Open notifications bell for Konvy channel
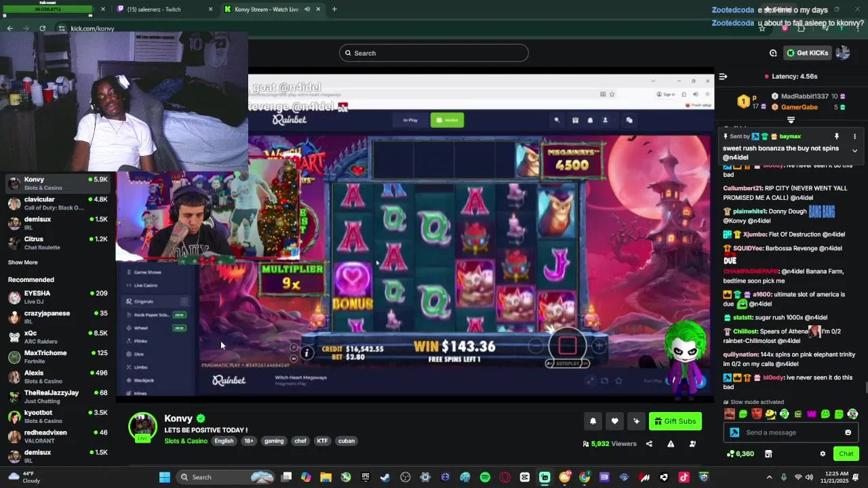 tap(593, 421)
